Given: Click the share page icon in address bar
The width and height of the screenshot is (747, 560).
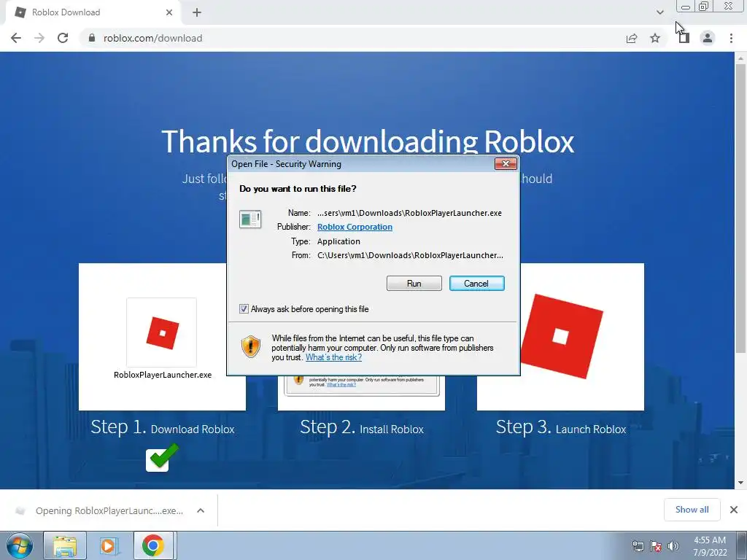Looking at the screenshot, I should (x=632, y=38).
